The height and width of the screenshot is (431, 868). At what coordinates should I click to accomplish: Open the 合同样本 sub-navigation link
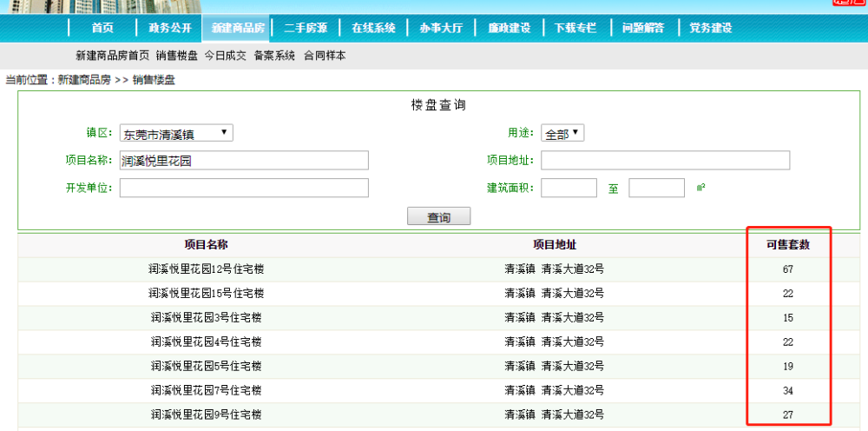[325, 56]
